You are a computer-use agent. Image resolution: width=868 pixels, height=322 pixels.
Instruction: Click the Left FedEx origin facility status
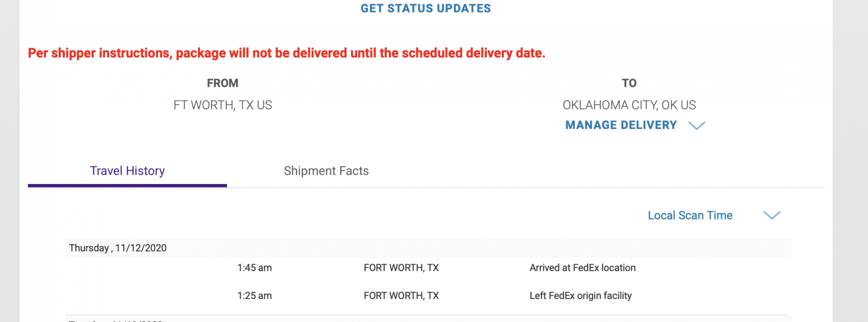(580, 296)
